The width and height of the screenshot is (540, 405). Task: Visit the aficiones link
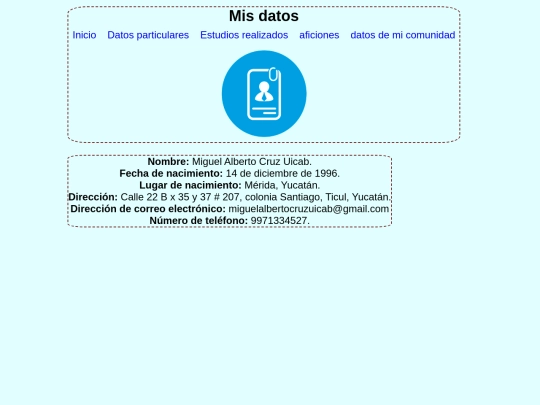coord(319,35)
